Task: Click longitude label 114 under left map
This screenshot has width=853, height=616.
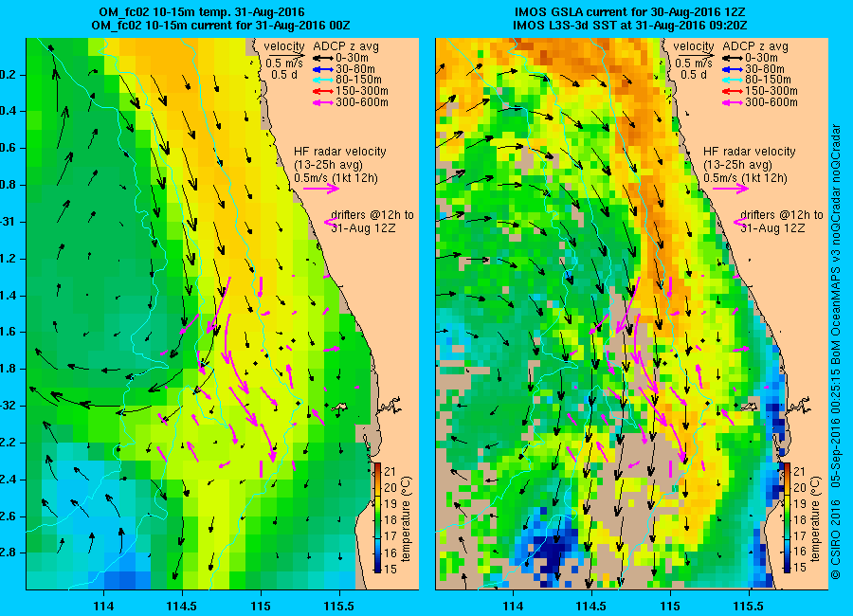Action: (103, 606)
